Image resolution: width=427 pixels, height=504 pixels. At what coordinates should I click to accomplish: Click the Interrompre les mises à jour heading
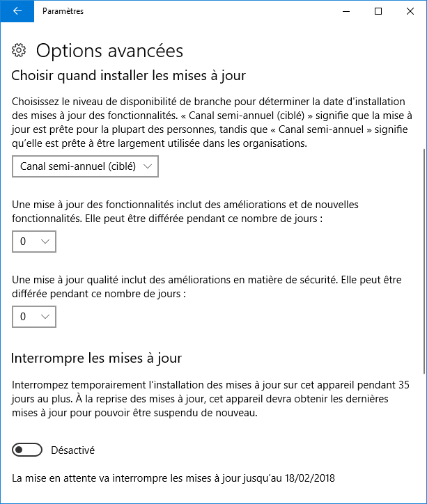pos(96,358)
